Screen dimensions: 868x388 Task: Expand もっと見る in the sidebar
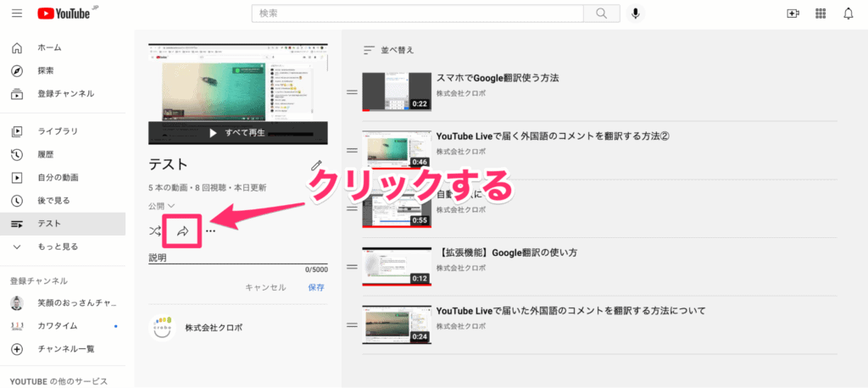click(63, 247)
